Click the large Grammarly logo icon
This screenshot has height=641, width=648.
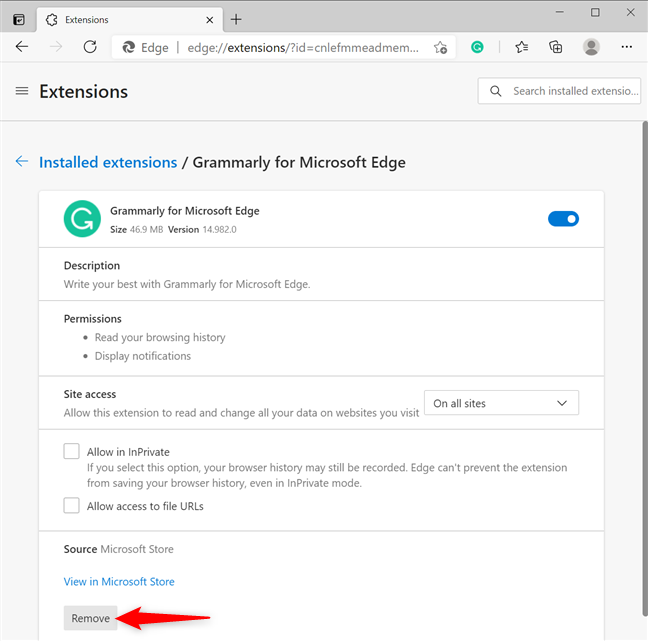click(82, 219)
